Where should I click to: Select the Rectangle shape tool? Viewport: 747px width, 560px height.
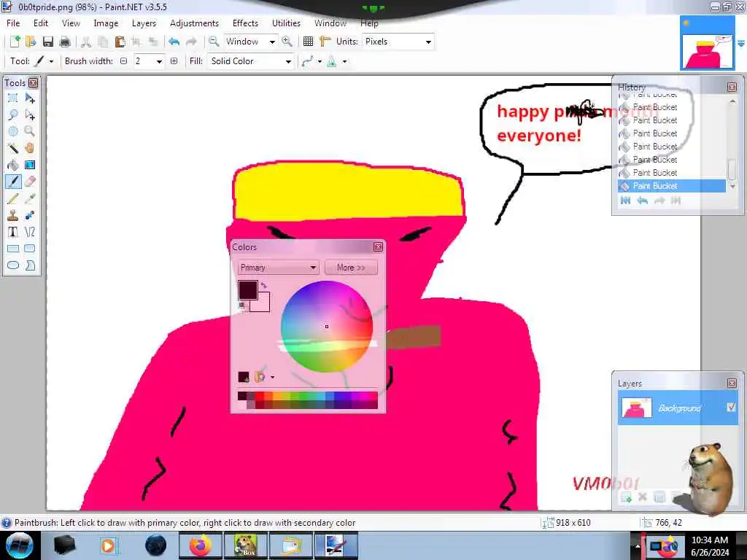(x=13, y=249)
